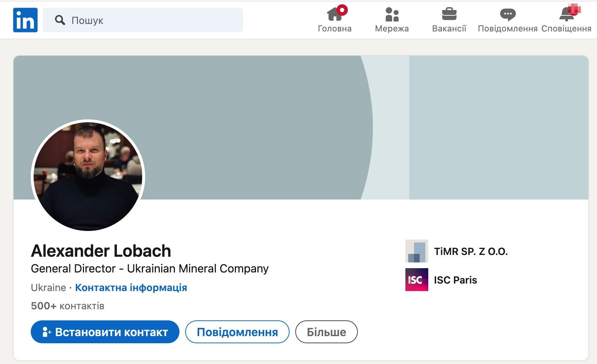Click the LinkedIn logo
Image resolution: width=597 pixels, height=364 pixels.
coord(25,20)
